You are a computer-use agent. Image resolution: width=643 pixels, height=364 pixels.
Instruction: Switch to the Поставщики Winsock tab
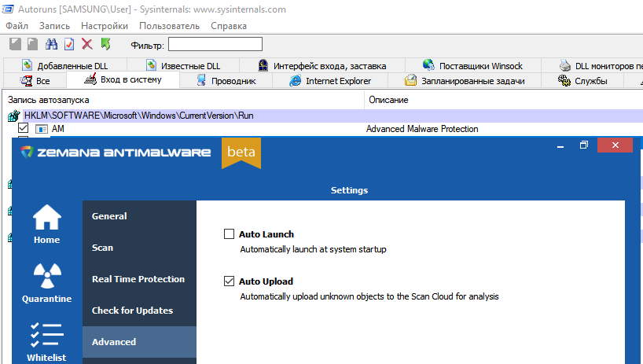coord(473,65)
